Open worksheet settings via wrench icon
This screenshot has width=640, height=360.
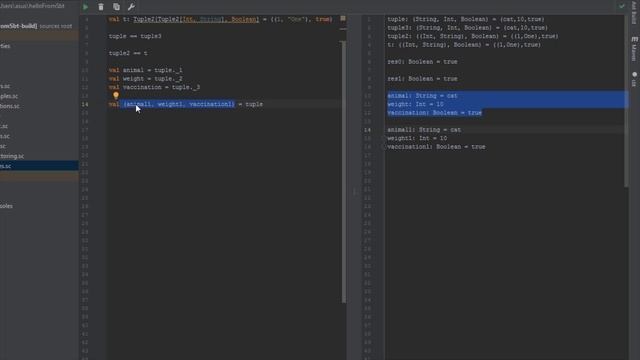click(x=131, y=7)
